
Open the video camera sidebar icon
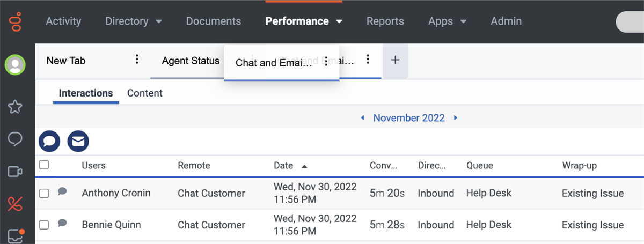point(15,172)
